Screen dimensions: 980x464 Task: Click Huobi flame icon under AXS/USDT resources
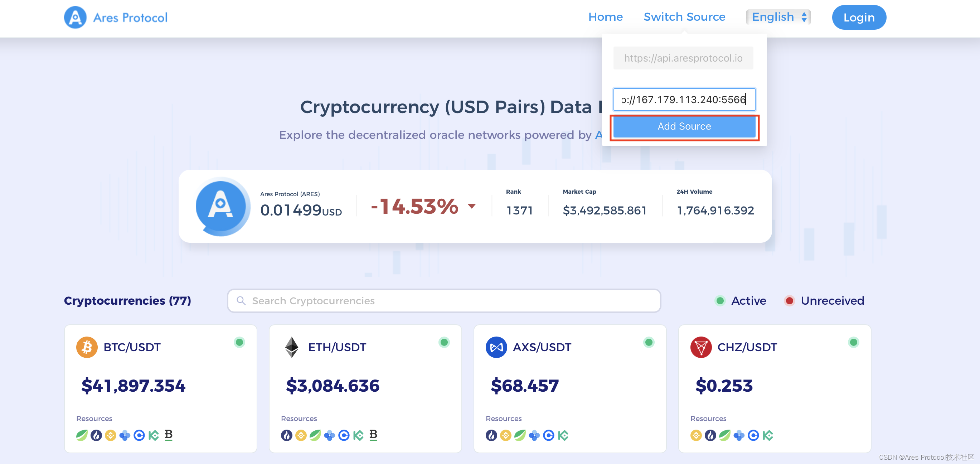coord(491,435)
